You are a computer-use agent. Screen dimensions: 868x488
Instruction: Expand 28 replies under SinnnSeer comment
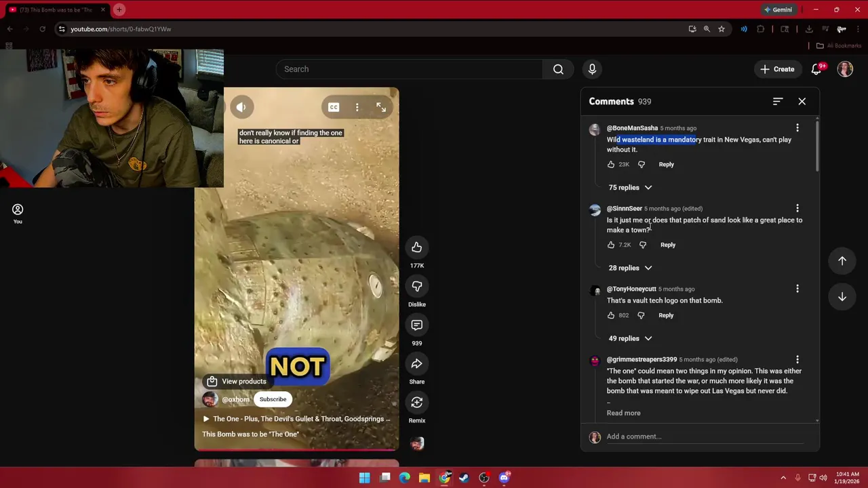(630, 268)
